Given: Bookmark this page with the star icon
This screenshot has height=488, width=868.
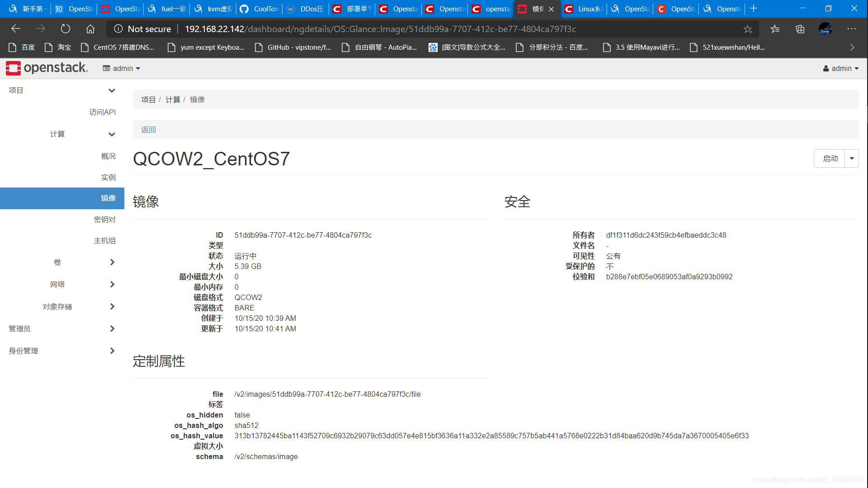Looking at the screenshot, I should coord(748,29).
